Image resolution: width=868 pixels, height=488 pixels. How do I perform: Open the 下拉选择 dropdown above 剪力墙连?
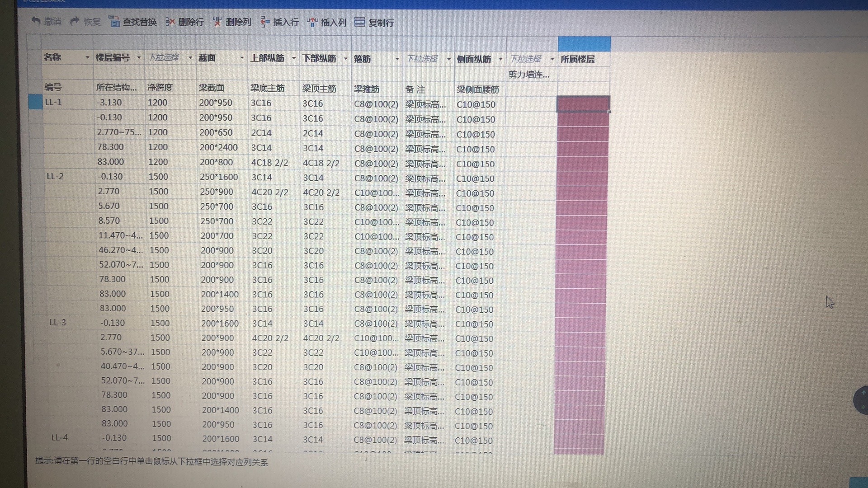pos(552,59)
